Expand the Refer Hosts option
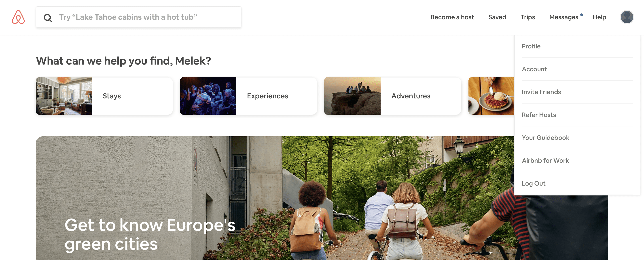 [x=539, y=114]
